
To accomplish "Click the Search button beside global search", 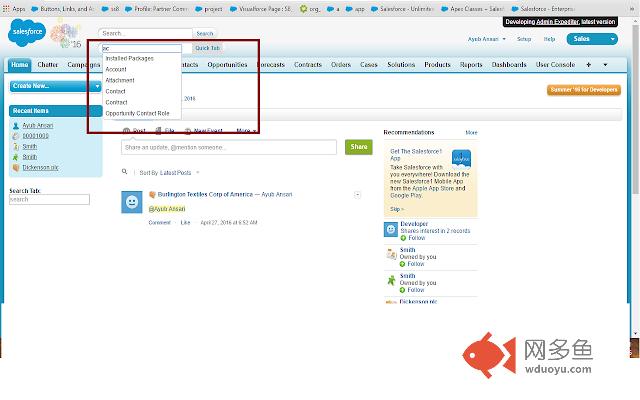I will point(205,33).
